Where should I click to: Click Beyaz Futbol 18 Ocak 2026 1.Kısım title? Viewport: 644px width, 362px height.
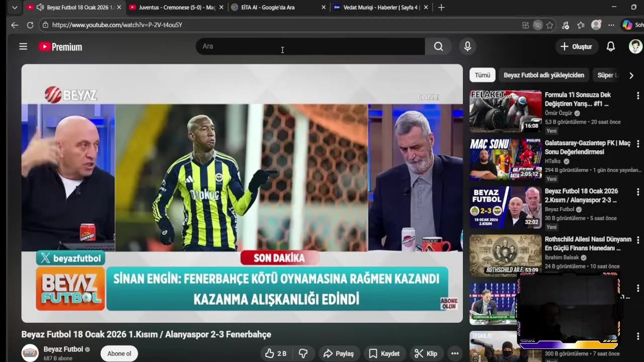[x=146, y=334]
